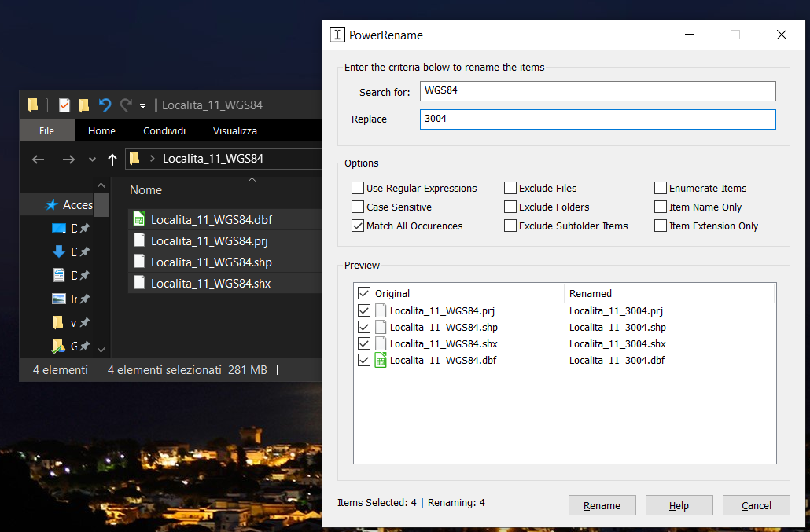Uncheck Match All Occurences checkbox
The image size is (810, 532).
(x=358, y=226)
